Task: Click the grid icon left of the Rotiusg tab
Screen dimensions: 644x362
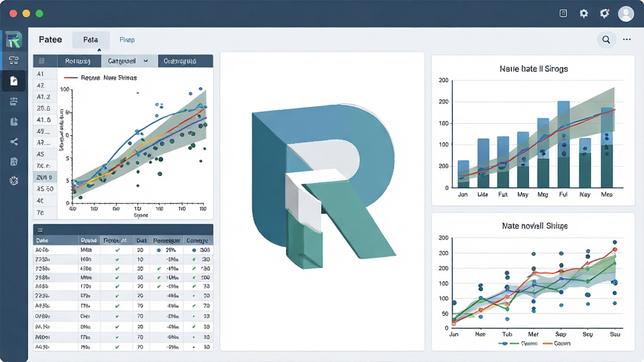Action: tap(42, 61)
